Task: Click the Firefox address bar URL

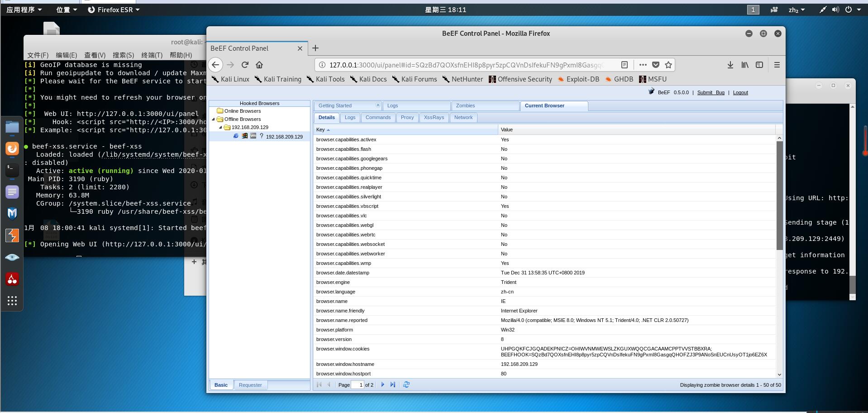Action: pyautogui.click(x=466, y=65)
